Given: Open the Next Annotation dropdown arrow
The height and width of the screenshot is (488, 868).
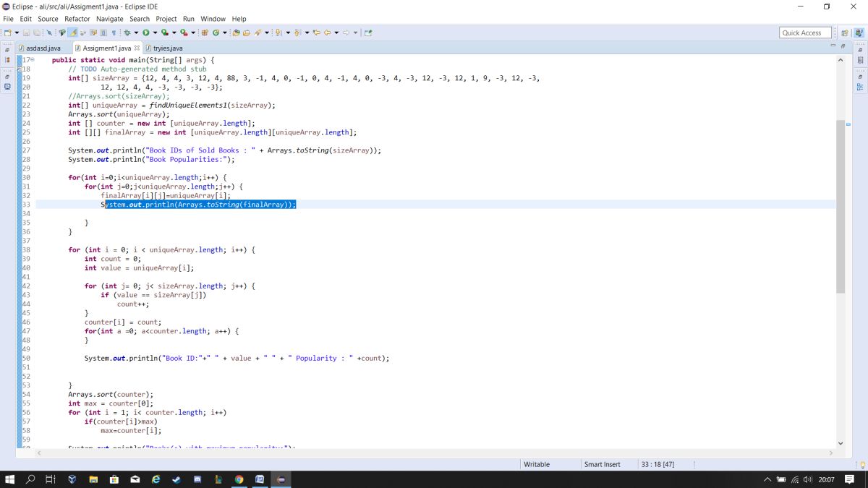Looking at the screenshot, I should coord(287,33).
